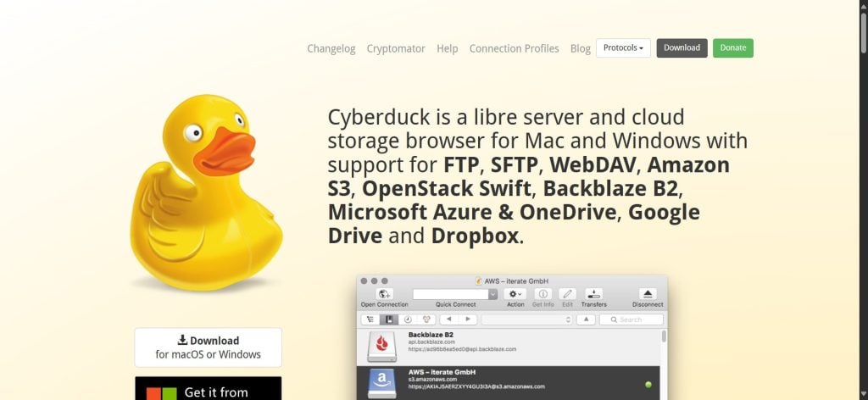Open the Help page
Viewport: 868px width, 400px height.
click(448, 48)
